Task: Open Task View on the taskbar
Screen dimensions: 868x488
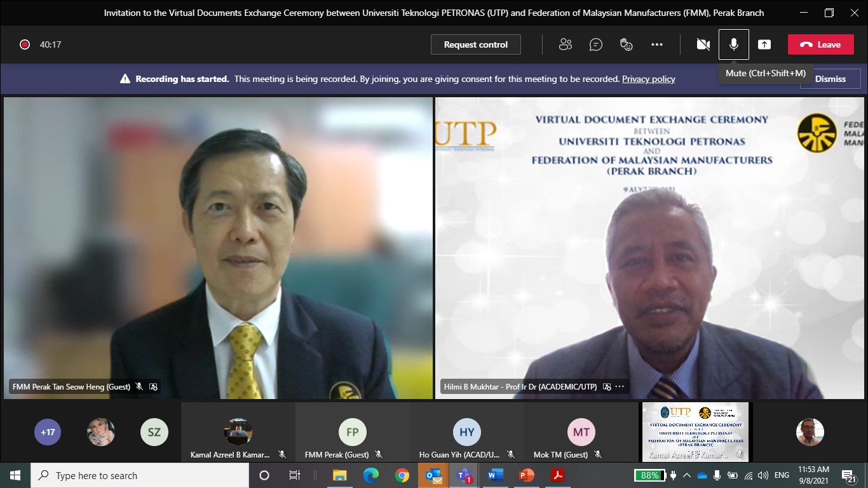Action: point(295,475)
